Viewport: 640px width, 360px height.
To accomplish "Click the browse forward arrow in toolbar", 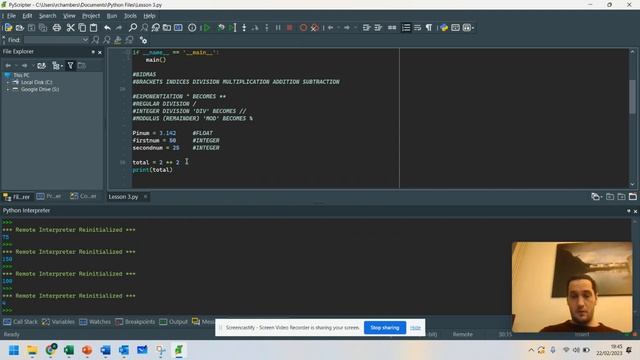I will point(347,28).
